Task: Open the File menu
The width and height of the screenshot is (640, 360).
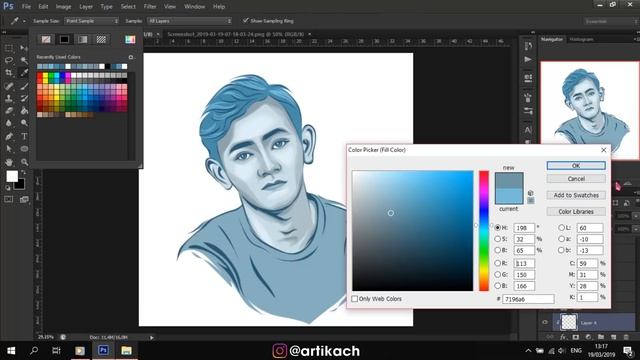Action: point(26,7)
